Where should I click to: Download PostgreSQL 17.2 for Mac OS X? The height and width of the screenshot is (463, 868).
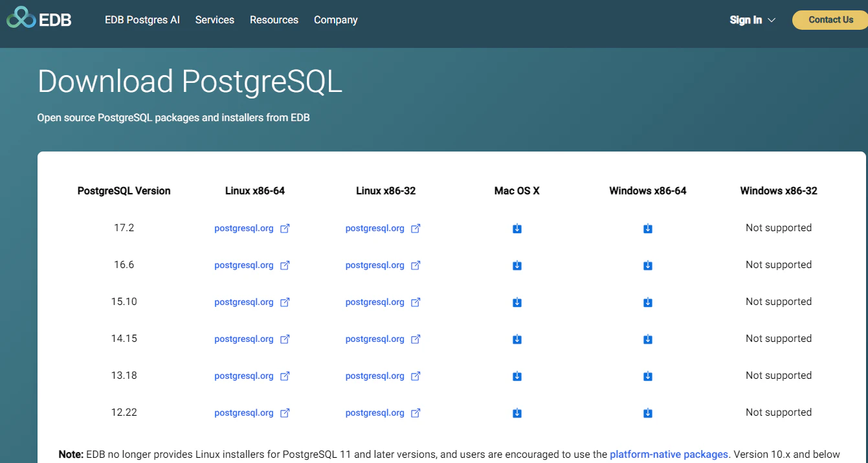517,229
